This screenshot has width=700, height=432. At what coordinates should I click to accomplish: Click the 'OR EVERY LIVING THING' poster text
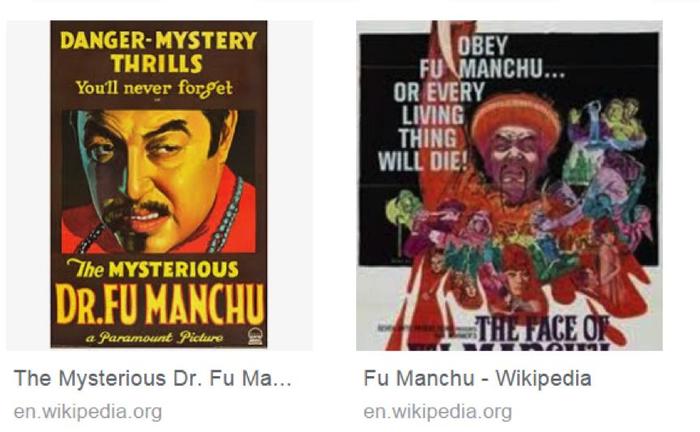tap(433, 115)
